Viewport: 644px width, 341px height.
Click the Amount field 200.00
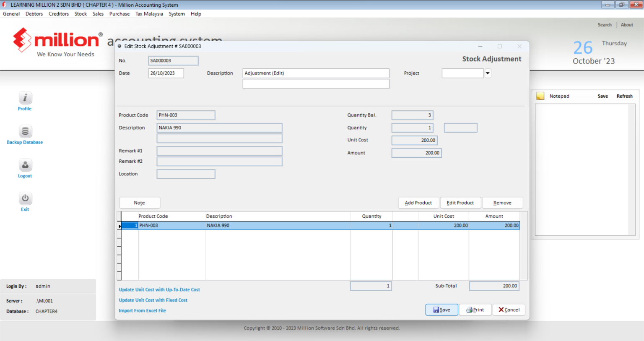[416, 153]
